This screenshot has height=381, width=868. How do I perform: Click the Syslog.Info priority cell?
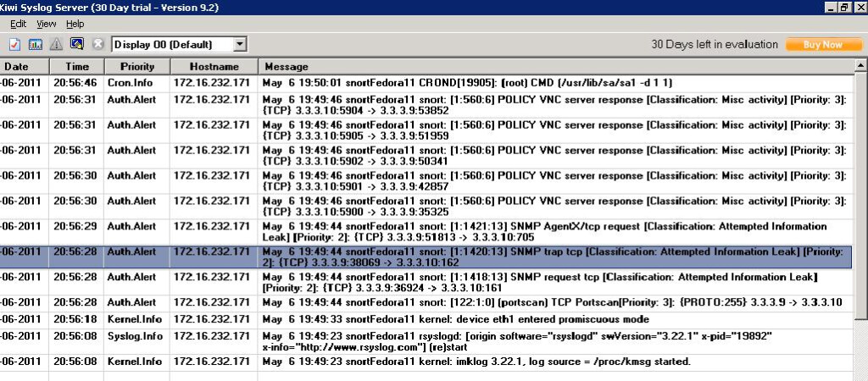pyautogui.click(x=137, y=336)
